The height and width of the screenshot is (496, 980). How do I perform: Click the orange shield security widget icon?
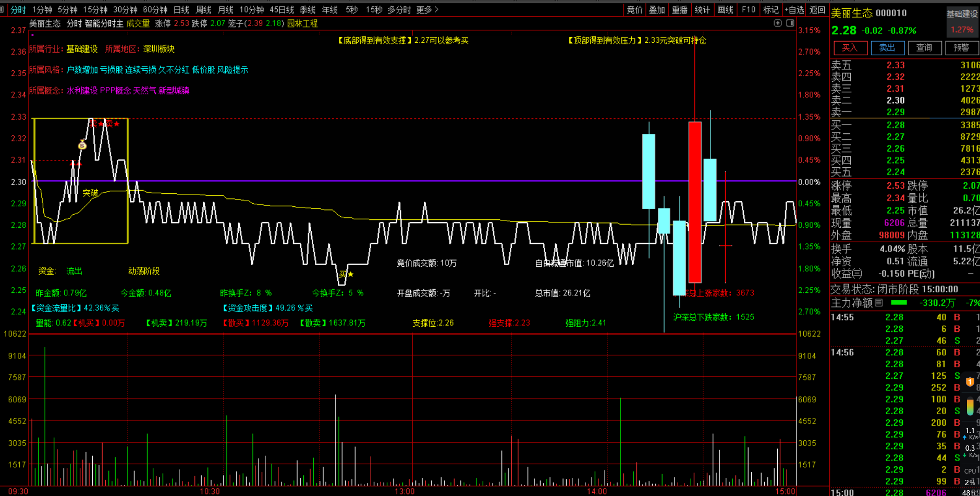(970, 382)
